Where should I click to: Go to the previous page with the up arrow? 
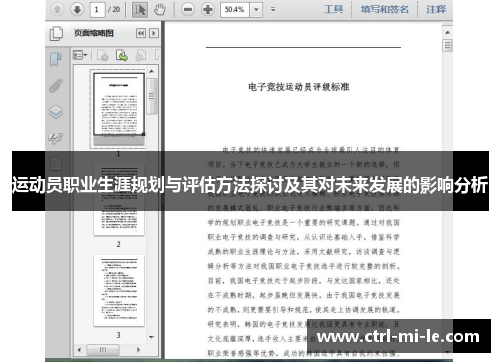[57, 9]
